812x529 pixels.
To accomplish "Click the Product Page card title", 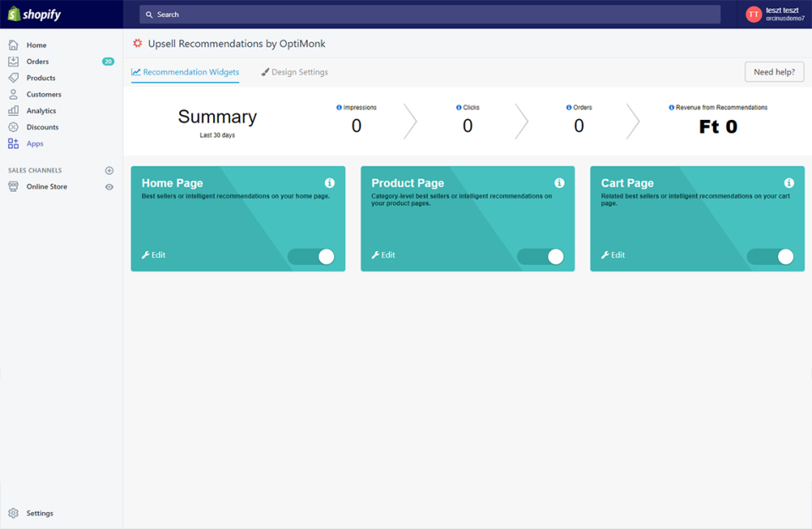I will (x=408, y=183).
